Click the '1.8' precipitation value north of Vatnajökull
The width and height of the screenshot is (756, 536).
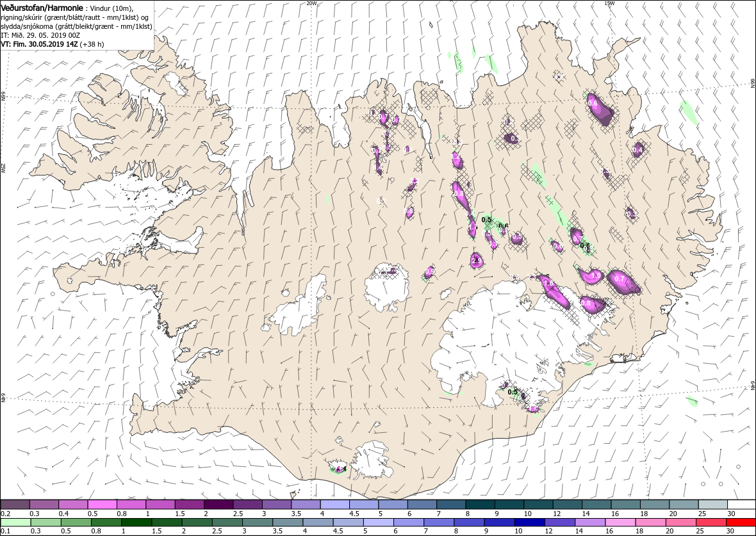(x=548, y=284)
